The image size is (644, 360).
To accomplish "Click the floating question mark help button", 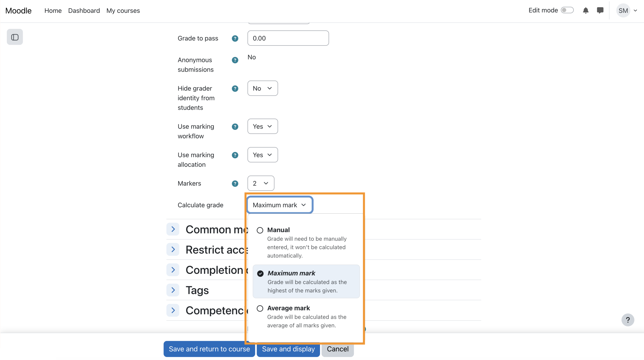I will 628,320.
